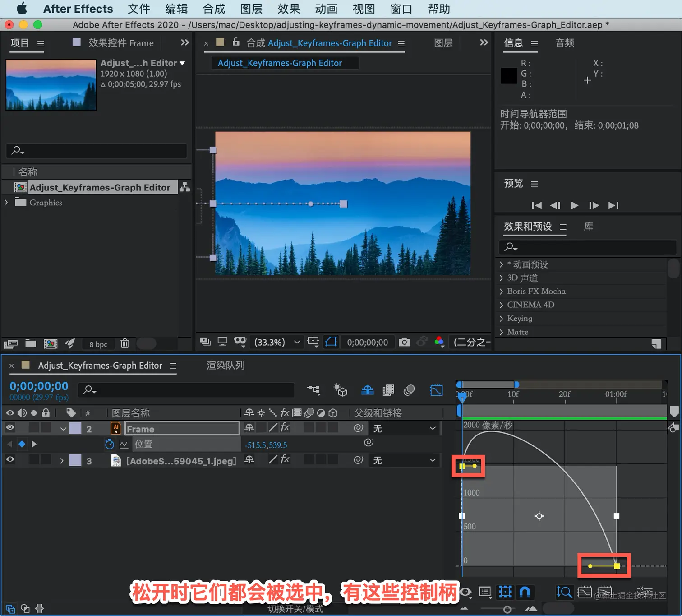Switch to 渲染队列 tab
The height and width of the screenshot is (616, 682).
(x=226, y=365)
